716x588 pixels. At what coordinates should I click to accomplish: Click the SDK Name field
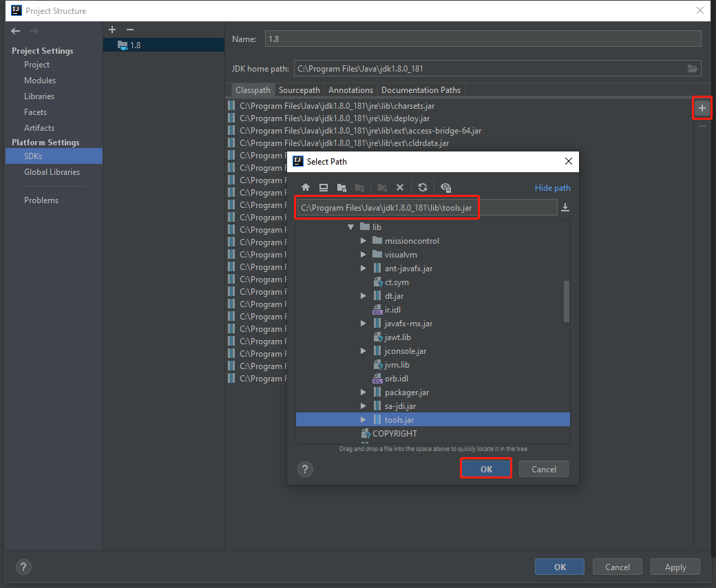[483, 39]
